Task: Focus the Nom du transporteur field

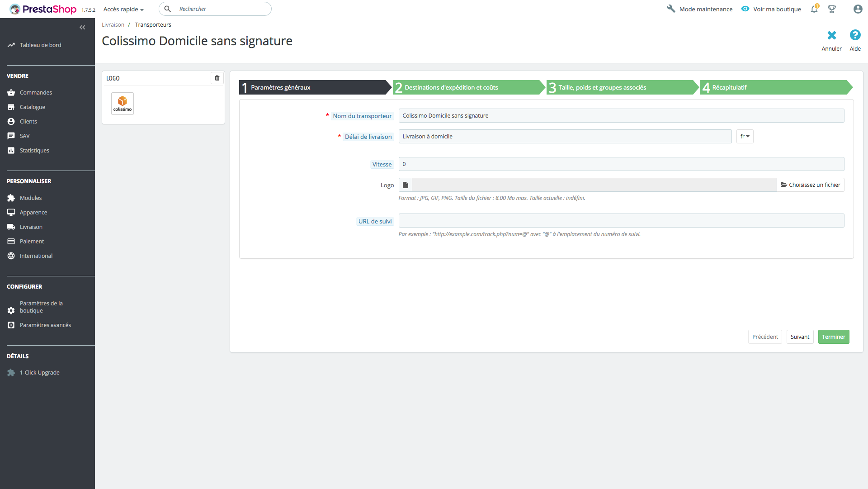Action: tap(621, 116)
